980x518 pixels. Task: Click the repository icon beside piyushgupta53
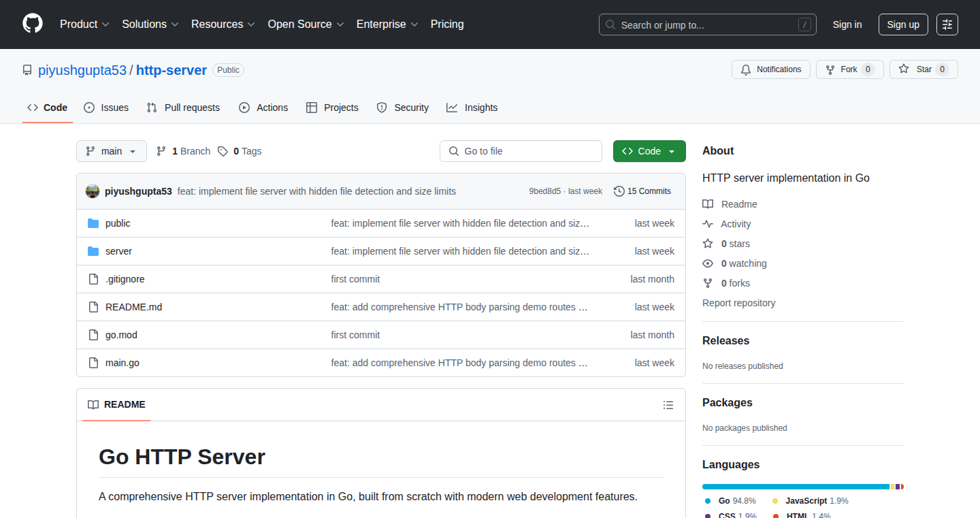tap(27, 70)
